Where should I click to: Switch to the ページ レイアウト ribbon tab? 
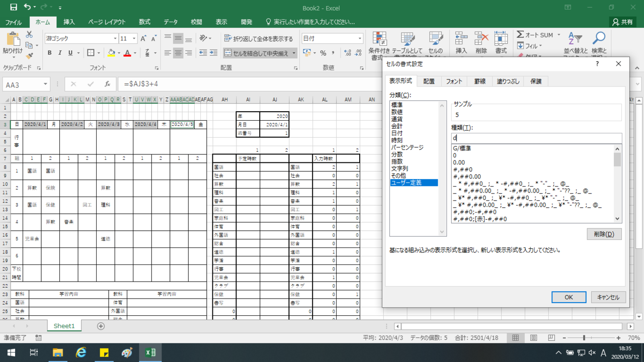107,22
